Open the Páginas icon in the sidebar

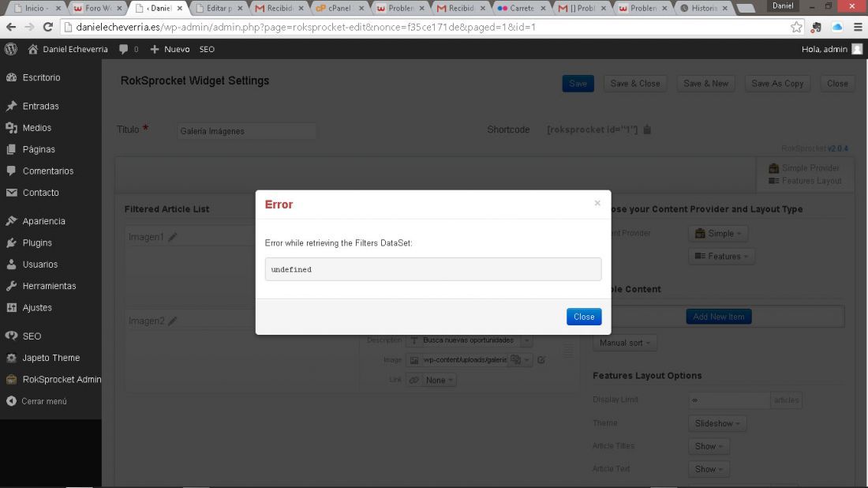coord(11,149)
